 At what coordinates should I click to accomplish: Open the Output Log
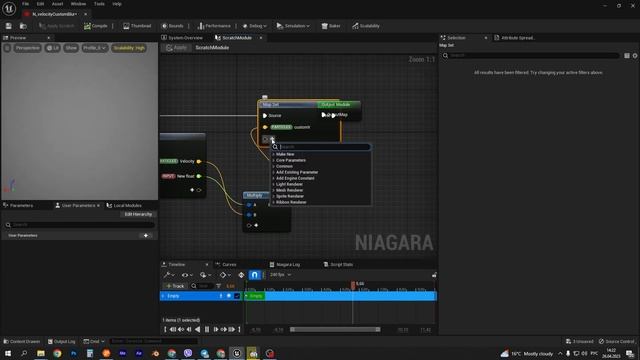(x=62, y=341)
